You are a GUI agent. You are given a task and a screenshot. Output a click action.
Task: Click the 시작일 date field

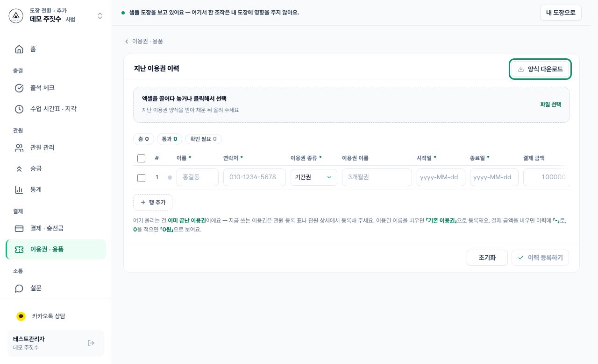click(x=441, y=177)
